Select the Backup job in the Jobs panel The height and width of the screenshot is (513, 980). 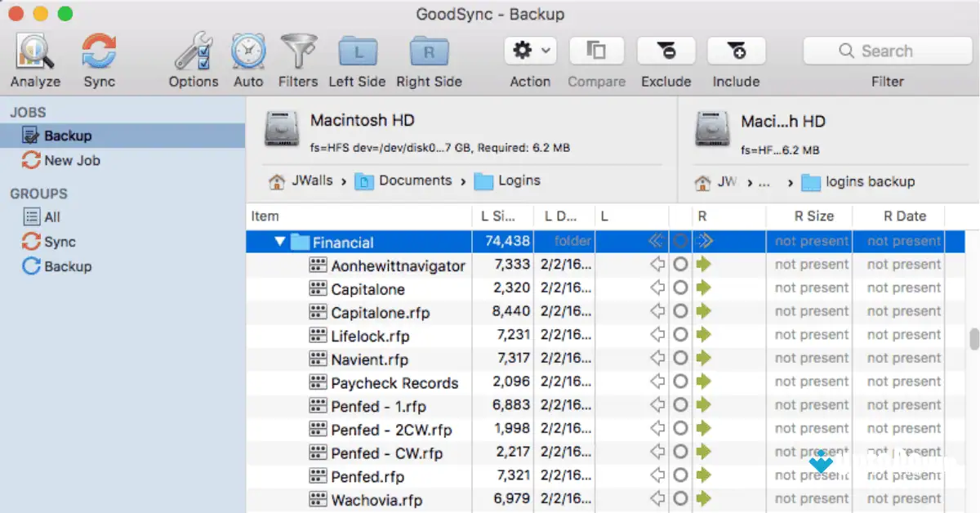(x=68, y=135)
